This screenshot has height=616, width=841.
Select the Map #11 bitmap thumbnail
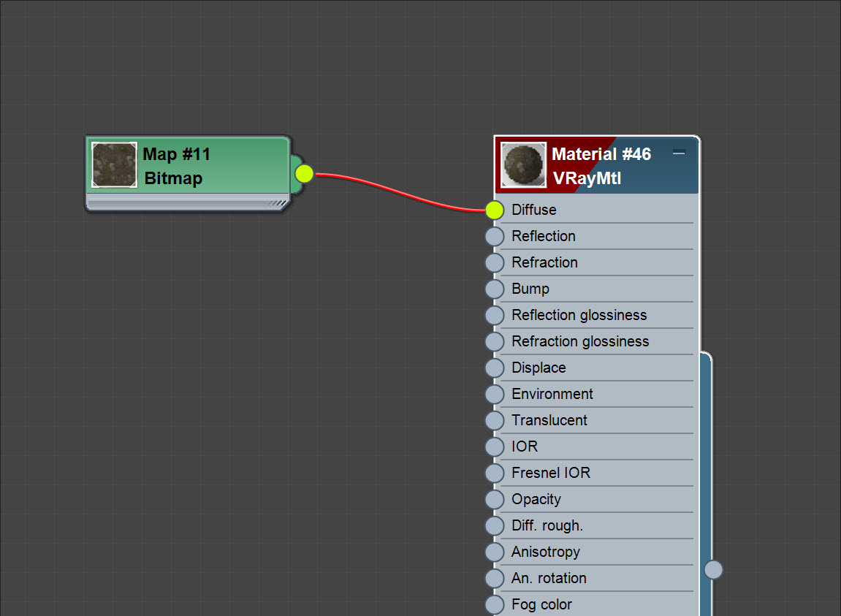(x=114, y=164)
